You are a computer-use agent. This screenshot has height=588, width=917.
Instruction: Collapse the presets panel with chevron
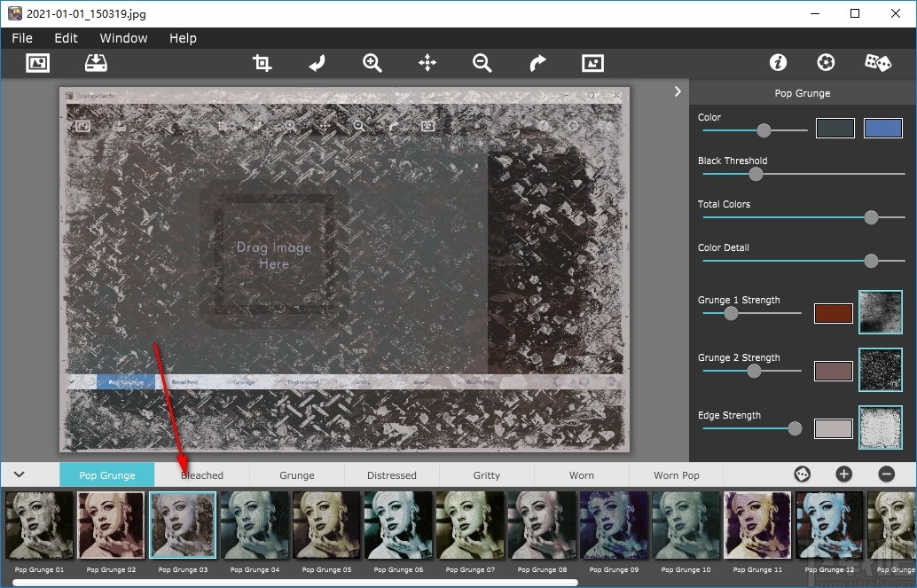(x=19, y=474)
